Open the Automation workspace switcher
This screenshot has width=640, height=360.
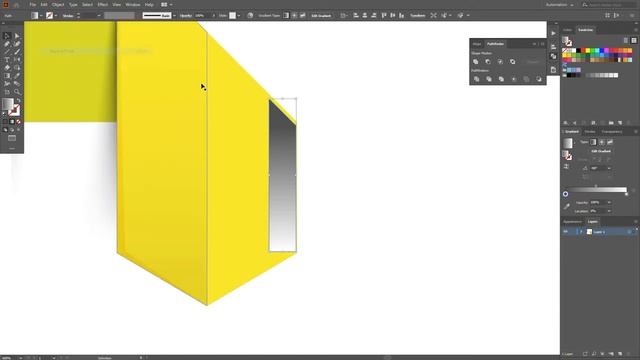(559, 4)
